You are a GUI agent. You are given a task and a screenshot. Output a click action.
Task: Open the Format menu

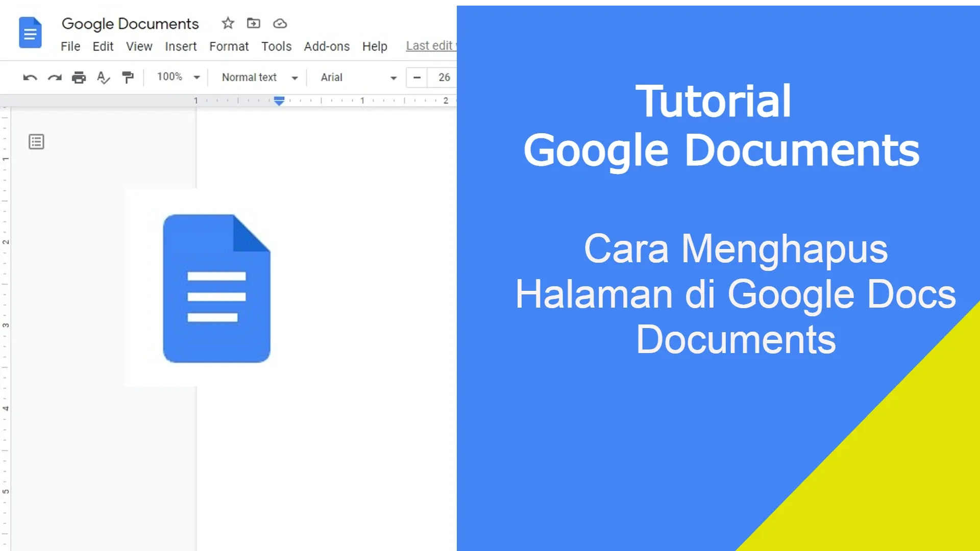pyautogui.click(x=229, y=46)
